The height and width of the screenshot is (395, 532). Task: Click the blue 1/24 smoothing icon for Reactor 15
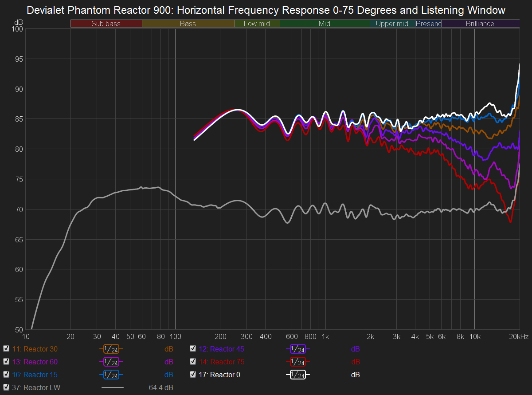tap(111, 375)
